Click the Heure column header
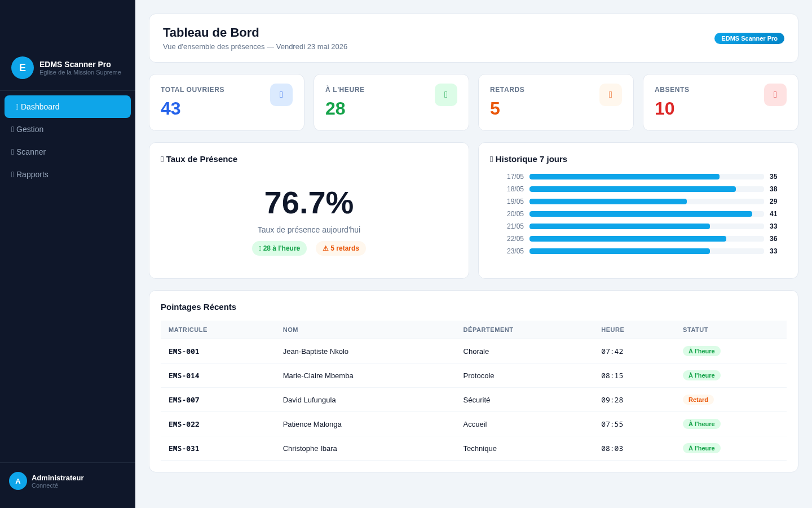812x508 pixels. pos(612,330)
